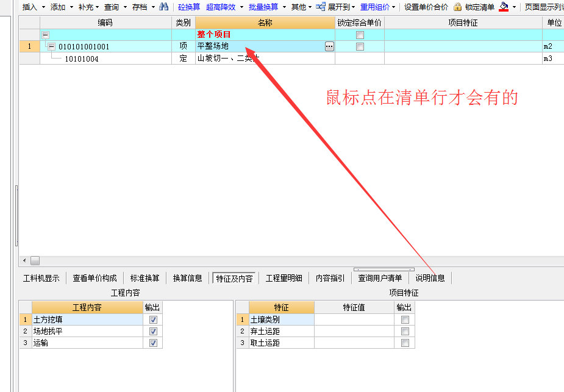Click the horizontal scrollbar left arrow
The width and height of the screenshot is (564, 392).
24,260
